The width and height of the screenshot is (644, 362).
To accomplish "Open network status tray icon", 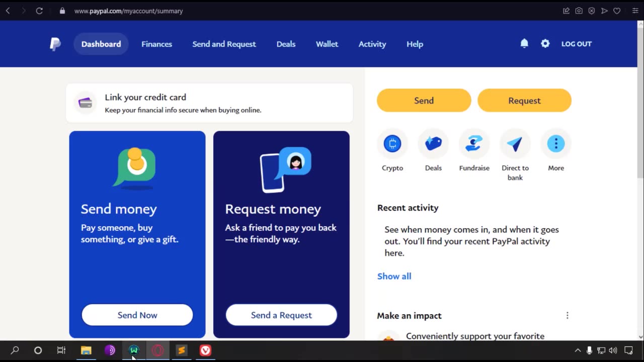I will coord(601,350).
